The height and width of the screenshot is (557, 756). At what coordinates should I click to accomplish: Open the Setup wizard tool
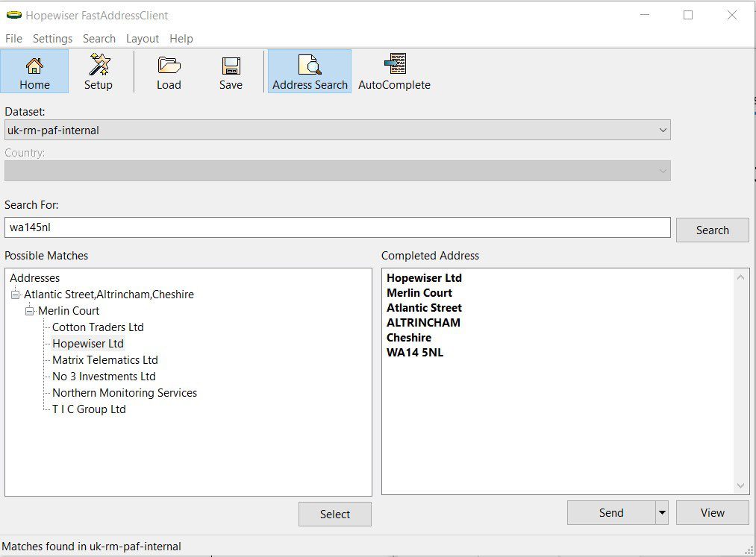pos(99,72)
